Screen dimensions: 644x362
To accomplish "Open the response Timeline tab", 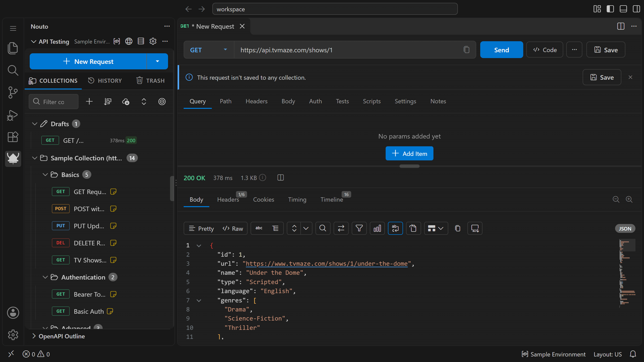I will (332, 200).
